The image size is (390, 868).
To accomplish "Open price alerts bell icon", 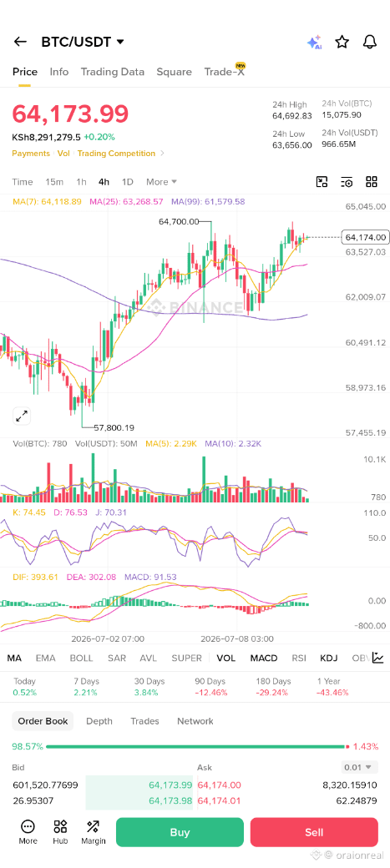I will [x=369, y=42].
